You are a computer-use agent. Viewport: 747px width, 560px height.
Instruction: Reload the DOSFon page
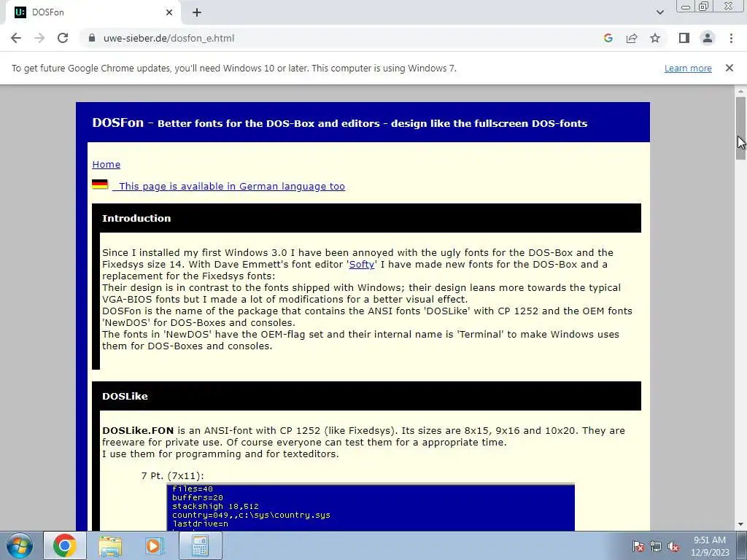tap(63, 38)
